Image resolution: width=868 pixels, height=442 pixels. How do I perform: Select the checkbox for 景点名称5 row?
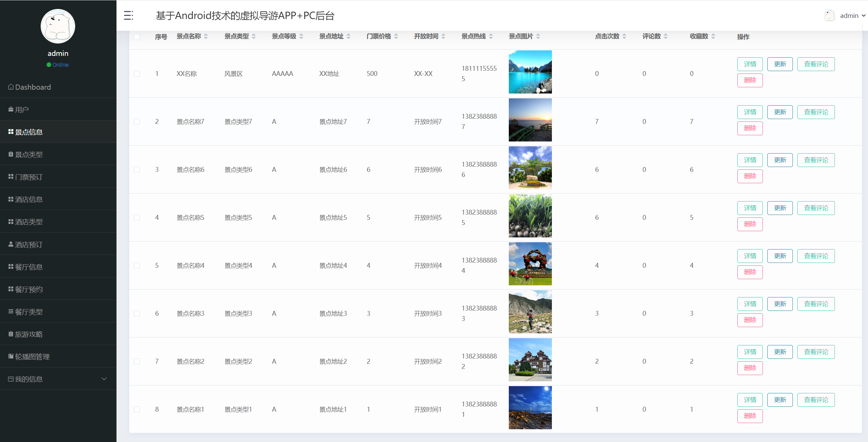(x=137, y=217)
